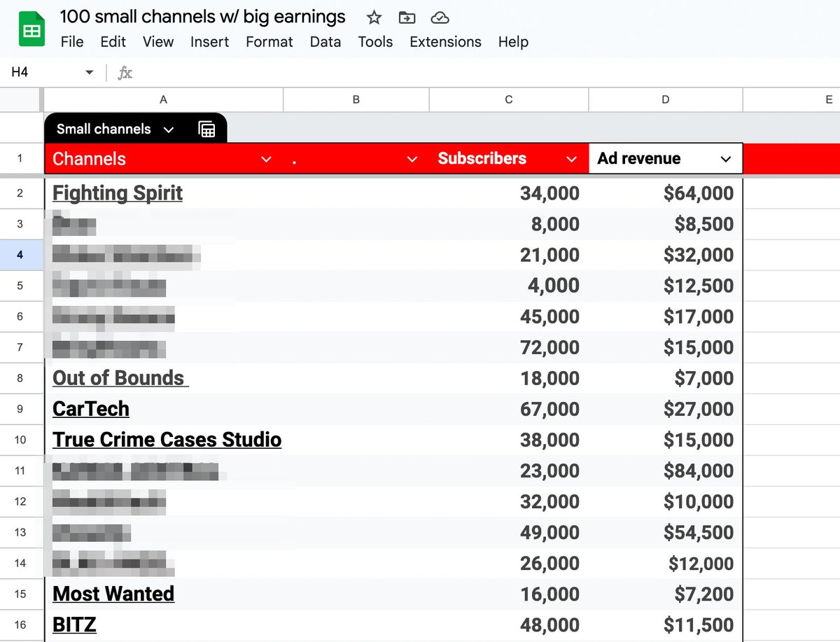
Task: Select the 38,000 subscribers cell
Action: pyautogui.click(x=509, y=440)
